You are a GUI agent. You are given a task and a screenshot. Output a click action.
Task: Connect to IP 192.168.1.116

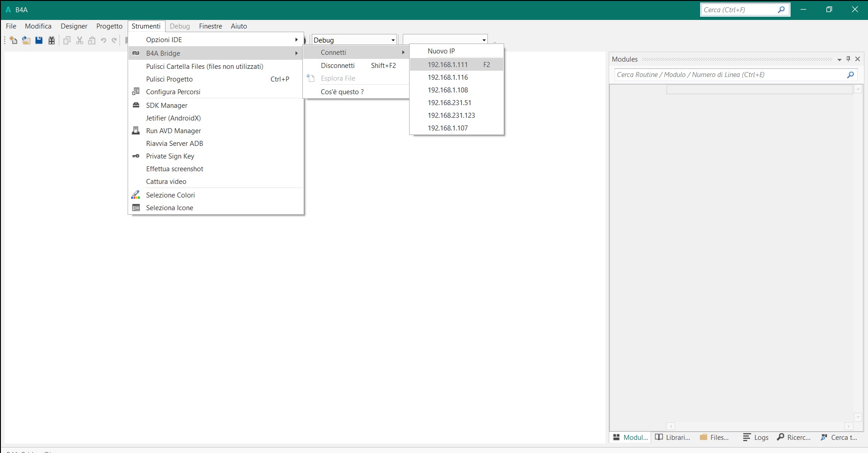(457, 77)
